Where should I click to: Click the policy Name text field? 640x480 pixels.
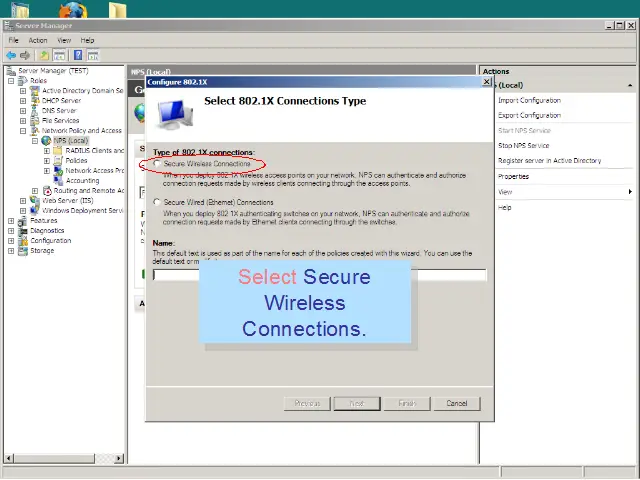[319, 274]
